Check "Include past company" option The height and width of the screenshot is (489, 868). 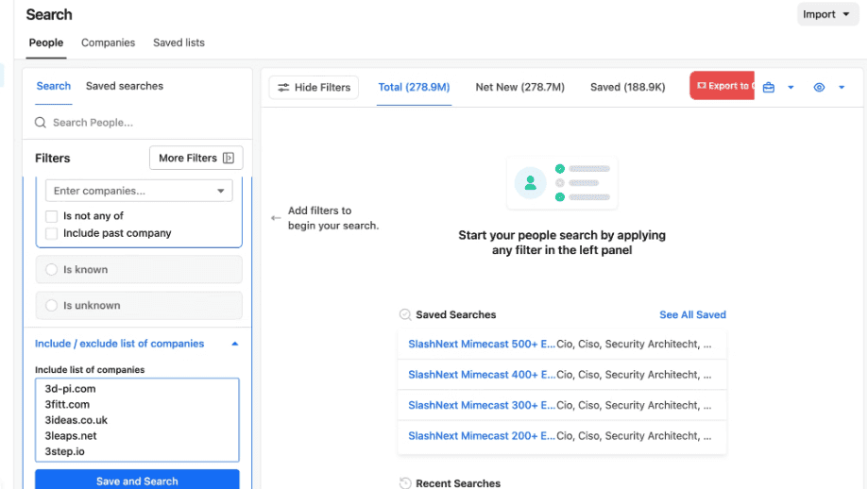point(52,233)
